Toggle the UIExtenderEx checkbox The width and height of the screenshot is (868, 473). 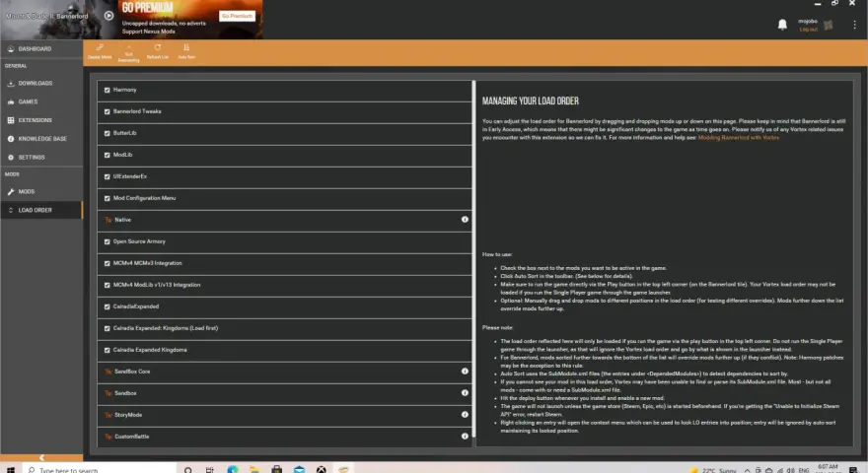pyautogui.click(x=108, y=176)
